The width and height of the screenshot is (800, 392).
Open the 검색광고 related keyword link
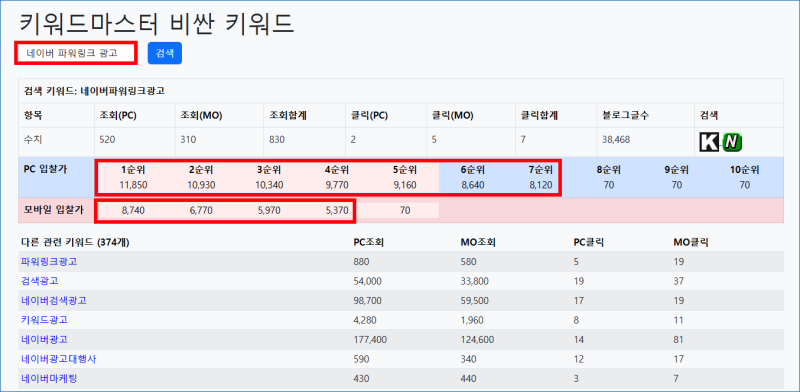[x=40, y=281]
